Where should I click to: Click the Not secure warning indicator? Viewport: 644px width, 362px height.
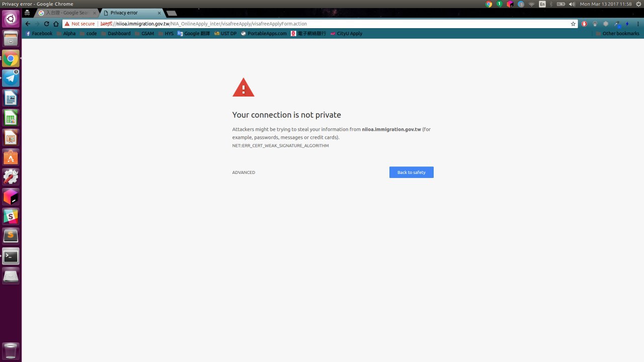[x=79, y=24]
